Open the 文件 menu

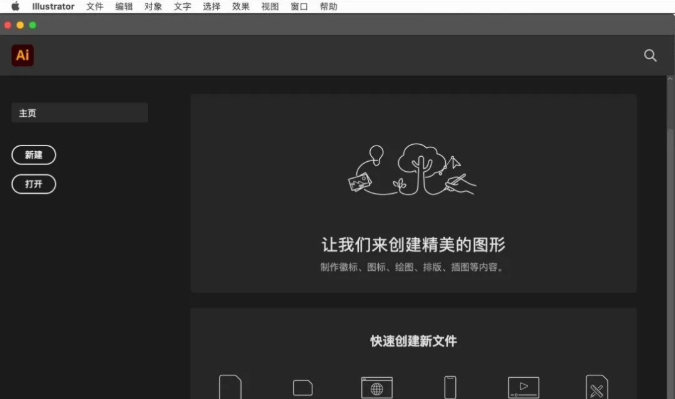tap(95, 6)
